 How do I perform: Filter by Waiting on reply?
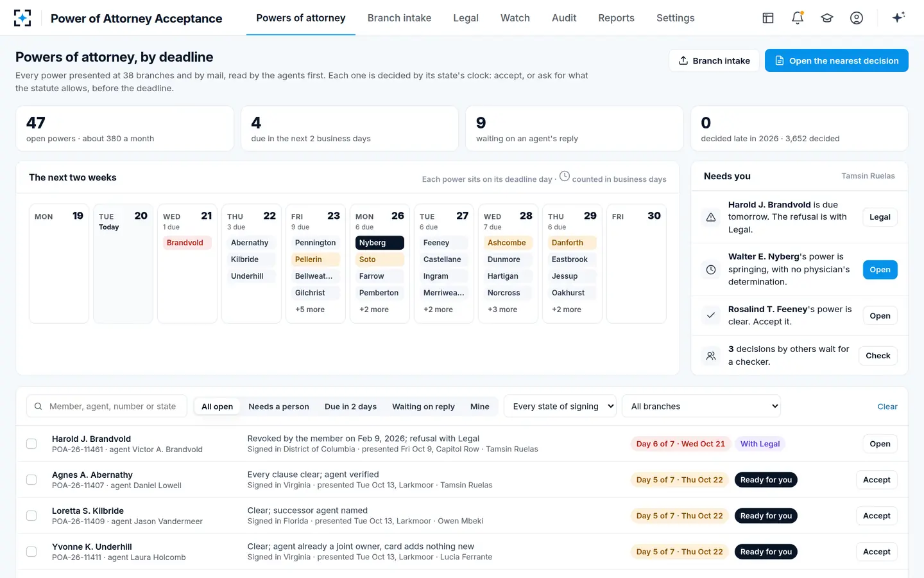pos(424,407)
